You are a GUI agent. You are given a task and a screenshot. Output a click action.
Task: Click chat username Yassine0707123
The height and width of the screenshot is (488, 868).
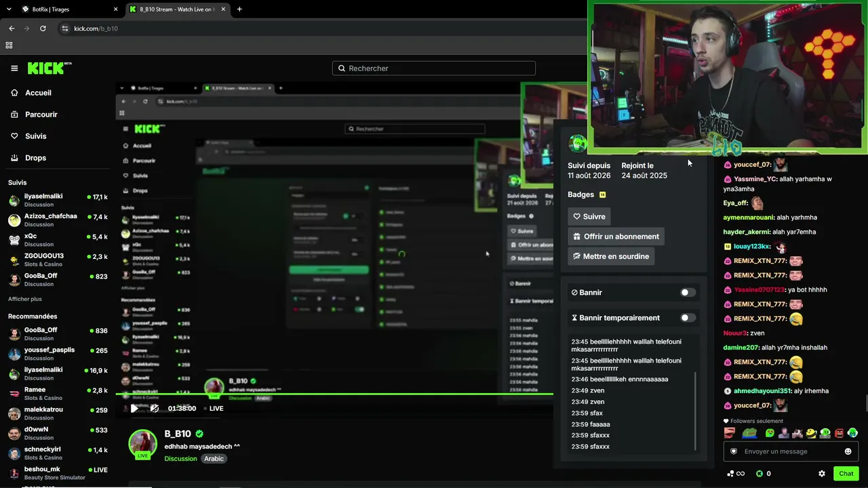[x=759, y=290]
